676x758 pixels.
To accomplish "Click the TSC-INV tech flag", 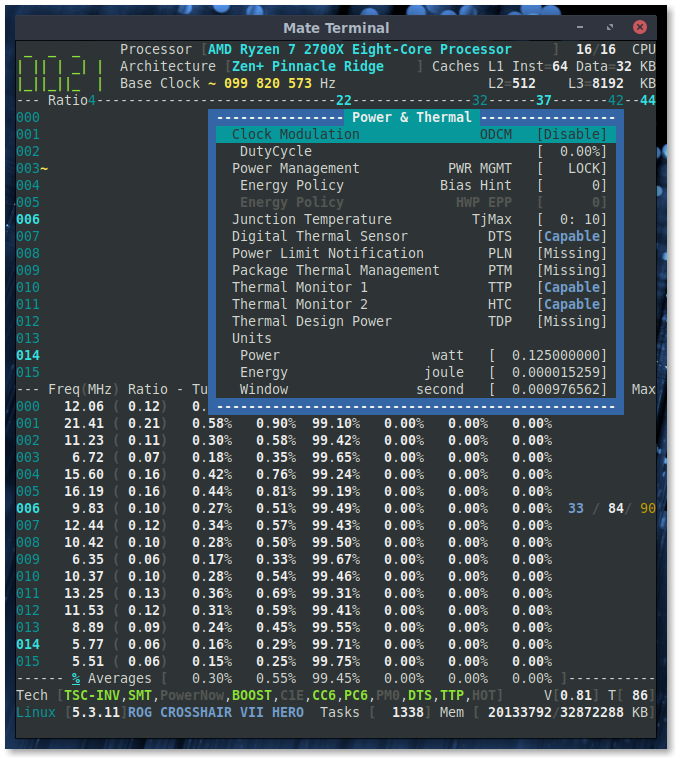I will (x=91, y=695).
